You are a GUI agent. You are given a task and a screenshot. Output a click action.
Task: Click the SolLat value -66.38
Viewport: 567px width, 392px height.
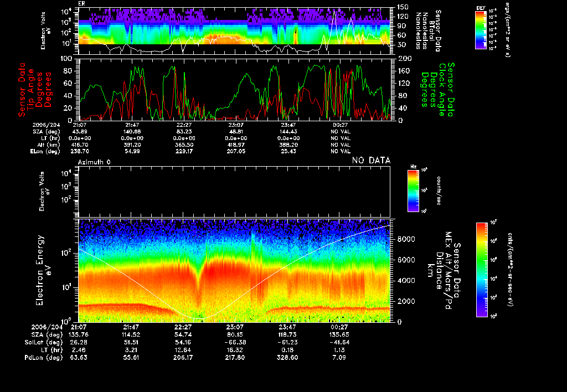(x=235, y=342)
